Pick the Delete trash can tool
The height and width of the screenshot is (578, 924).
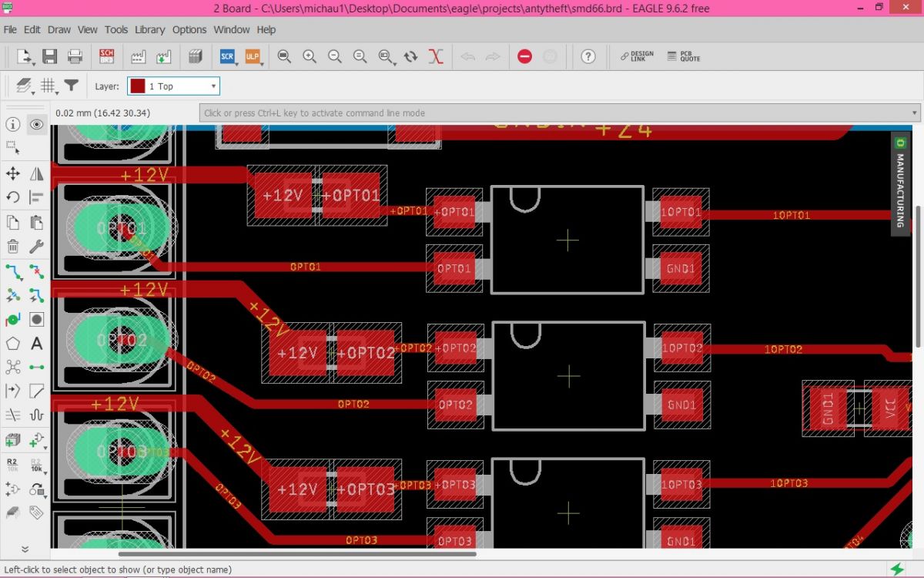13,247
